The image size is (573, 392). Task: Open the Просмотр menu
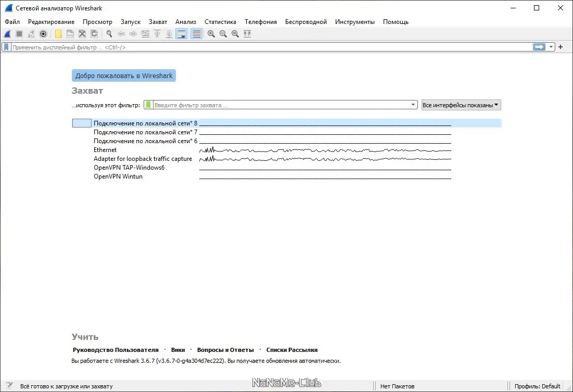97,22
